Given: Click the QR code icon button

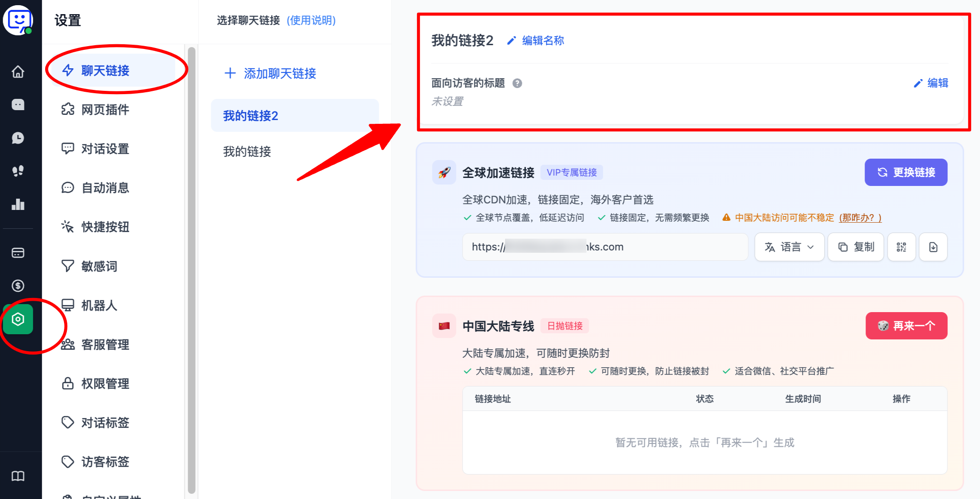Looking at the screenshot, I should point(901,247).
